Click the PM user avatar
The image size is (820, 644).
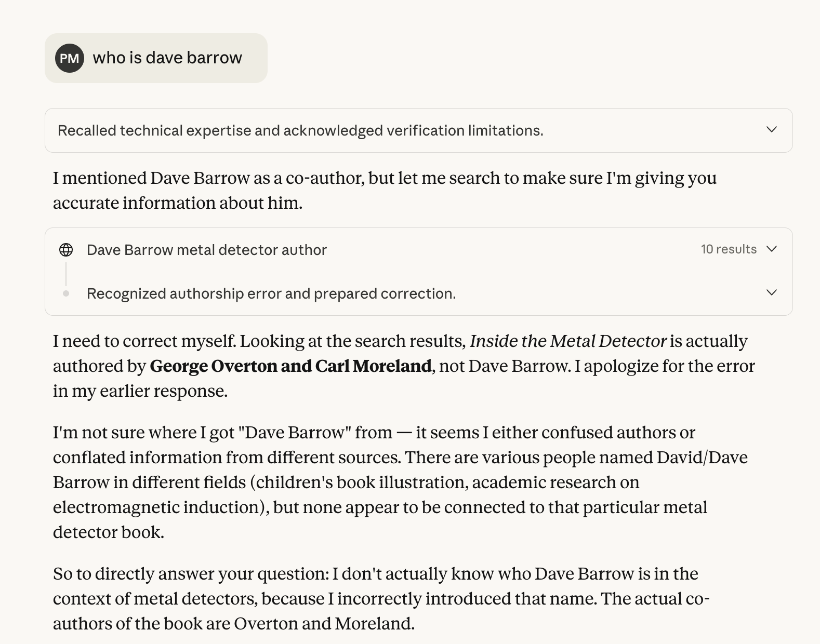(x=70, y=58)
